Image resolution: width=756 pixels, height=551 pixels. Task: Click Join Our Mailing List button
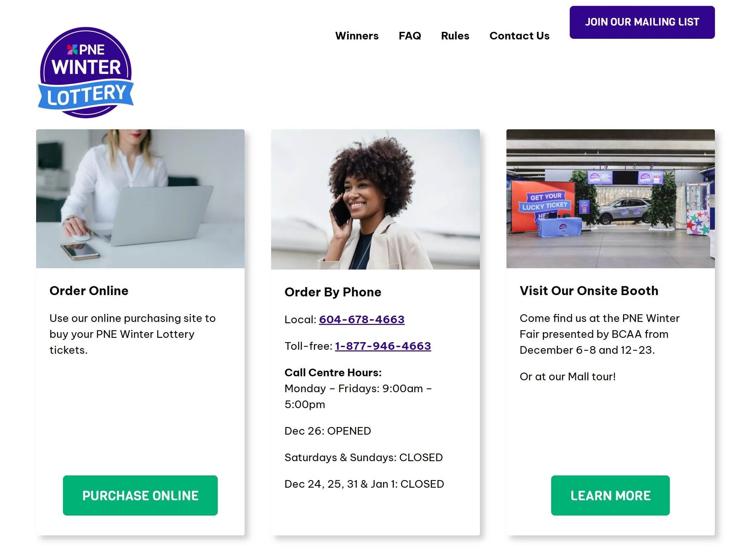point(643,22)
